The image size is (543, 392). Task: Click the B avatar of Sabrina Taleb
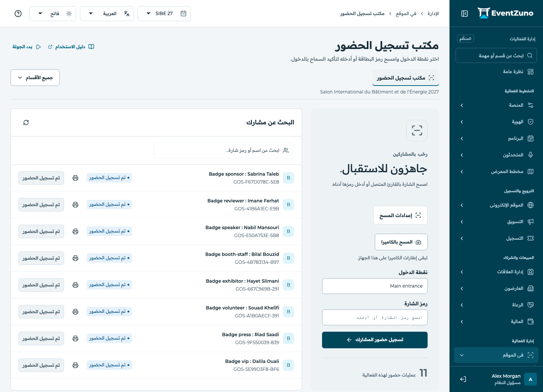tap(288, 178)
